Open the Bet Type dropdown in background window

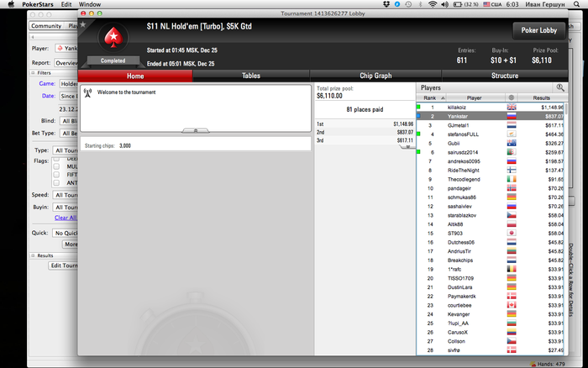tap(69, 134)
